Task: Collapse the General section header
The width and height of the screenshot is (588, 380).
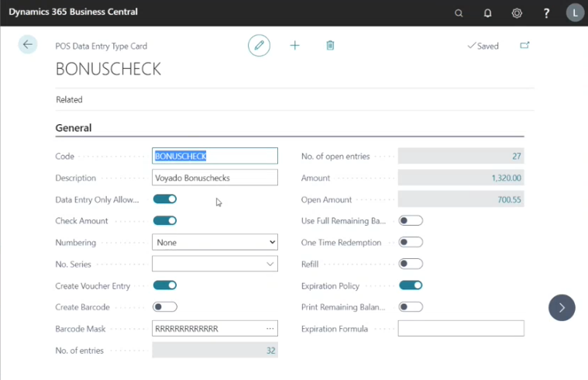Action: click(x=74, y=128)
